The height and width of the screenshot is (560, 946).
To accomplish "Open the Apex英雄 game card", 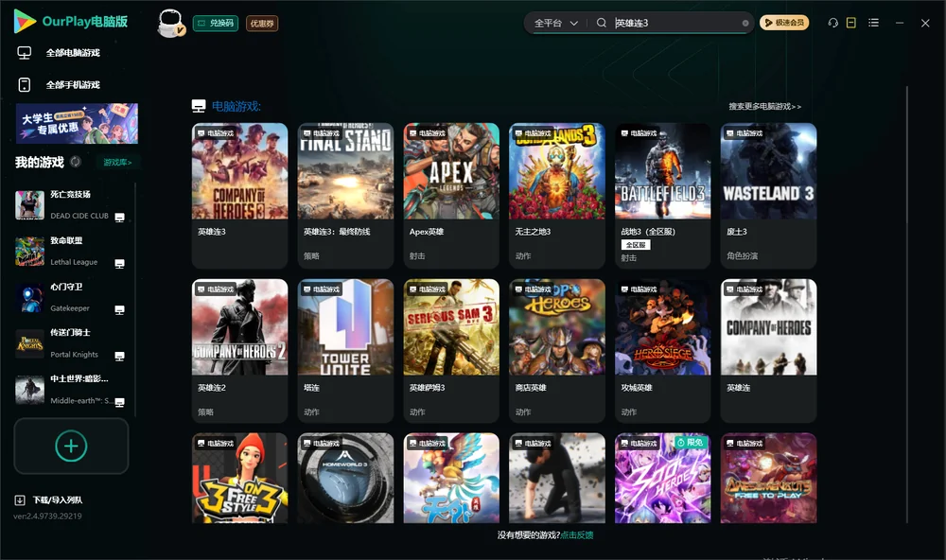I will click(451, 196).
